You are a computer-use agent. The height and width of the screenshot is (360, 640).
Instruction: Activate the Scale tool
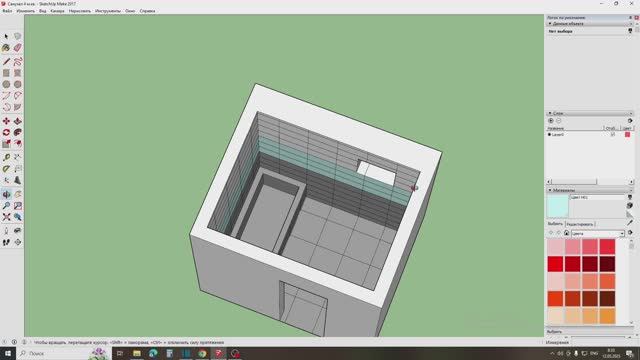click(x=6, y=144)
